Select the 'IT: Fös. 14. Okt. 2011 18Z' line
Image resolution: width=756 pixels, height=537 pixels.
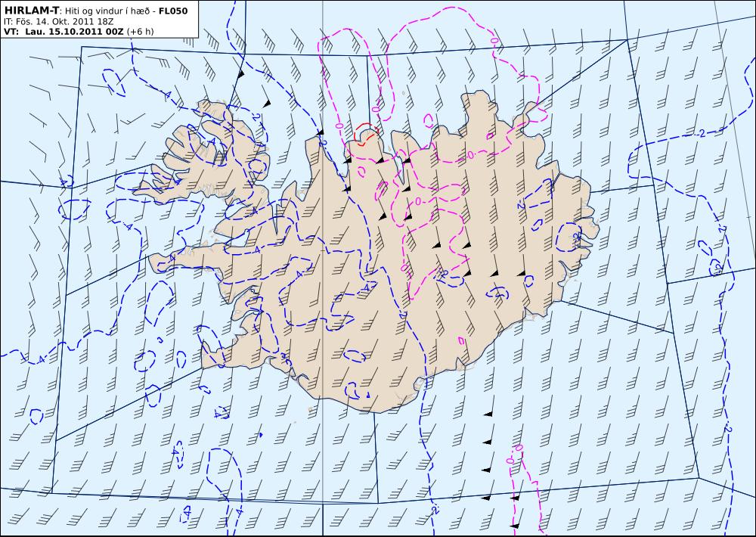[x=58, y=22]
